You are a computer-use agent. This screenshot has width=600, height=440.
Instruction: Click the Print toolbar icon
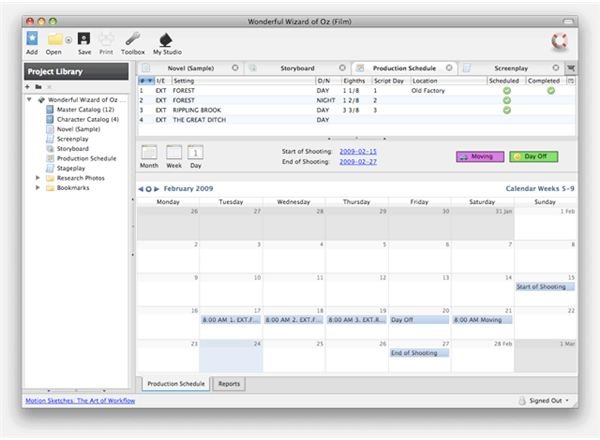106,39
